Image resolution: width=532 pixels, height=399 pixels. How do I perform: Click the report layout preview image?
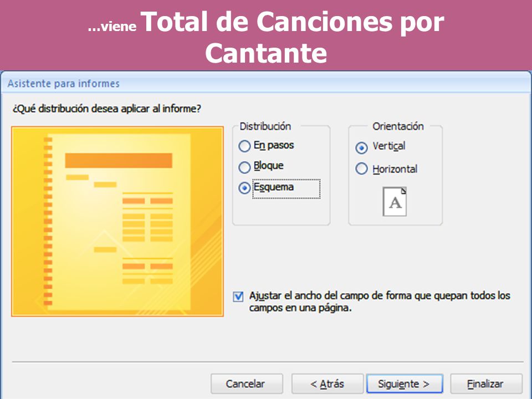(x=117, y=222)
